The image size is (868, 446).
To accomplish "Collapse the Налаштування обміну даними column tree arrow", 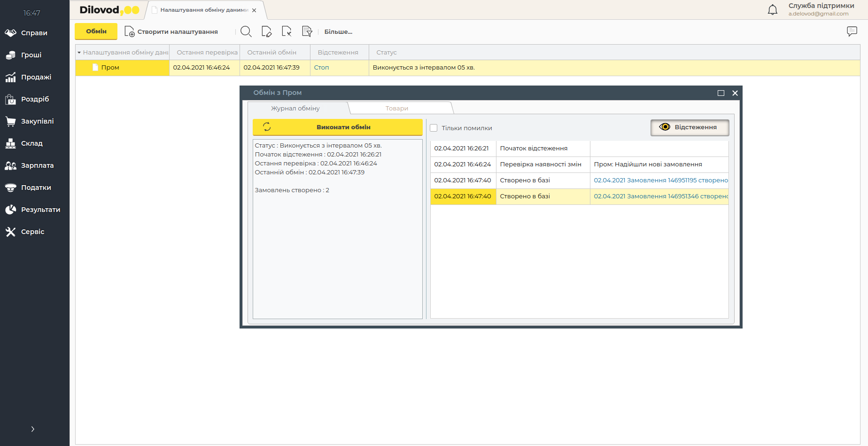I will 79,53.
